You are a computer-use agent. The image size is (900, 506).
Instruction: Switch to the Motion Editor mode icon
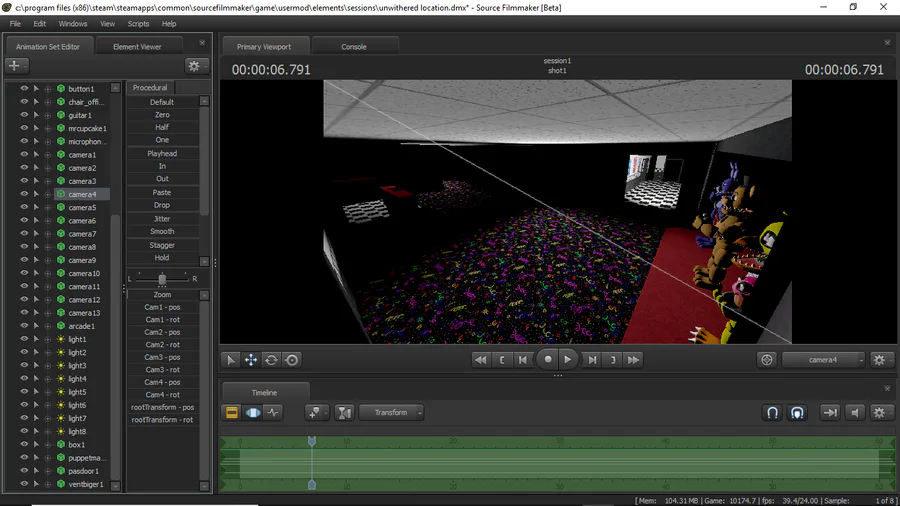pos(253,412)
